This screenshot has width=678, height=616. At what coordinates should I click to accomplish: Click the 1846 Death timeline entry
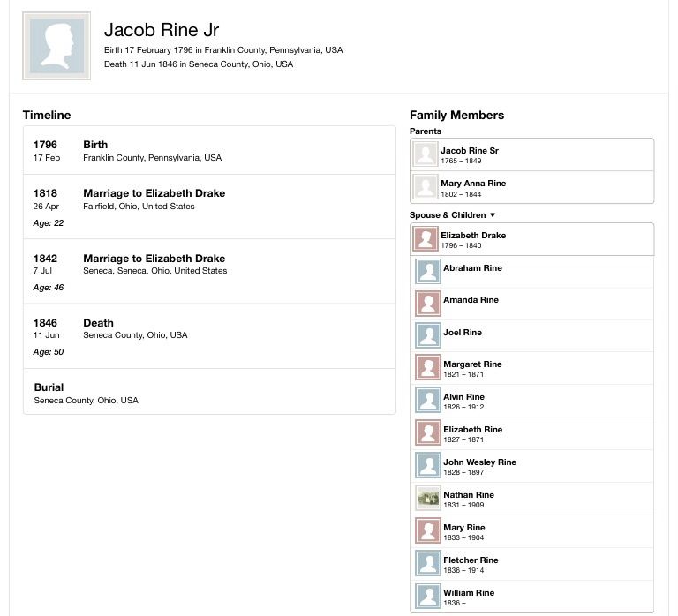point(209,336)
